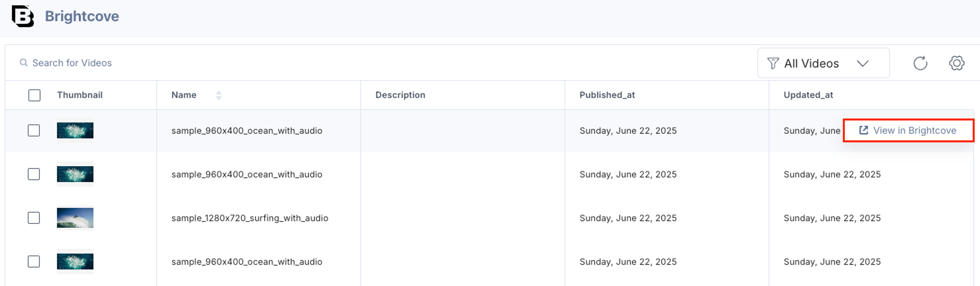
Task: Click the Brightcove logo icon
Action: (23, 16)
